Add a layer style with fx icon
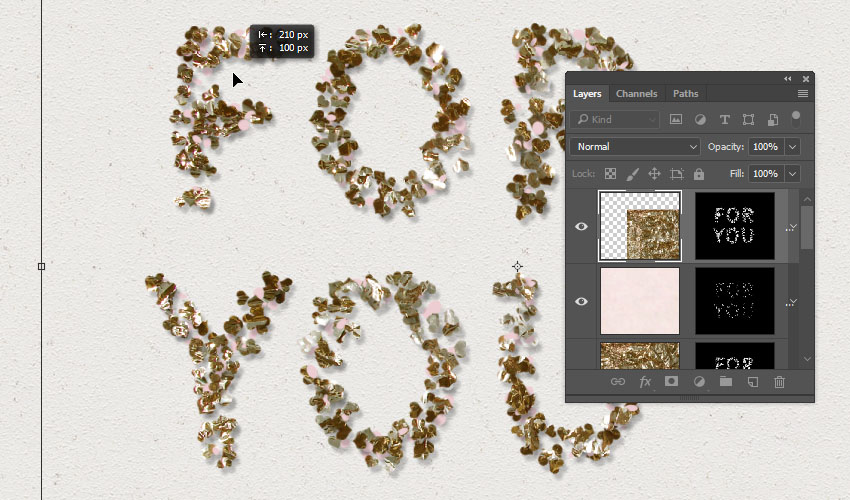The width and height of the screenshot is (850, 500). 645,382
